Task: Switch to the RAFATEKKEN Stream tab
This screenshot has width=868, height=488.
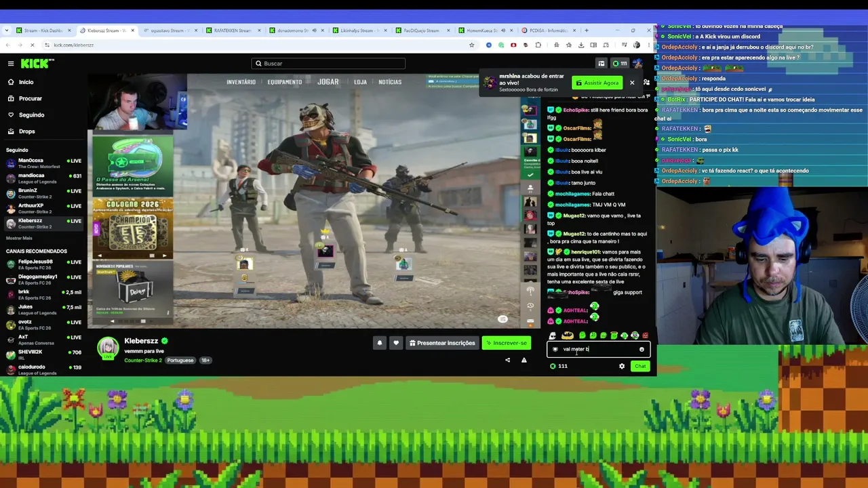Action: (231, 30)
